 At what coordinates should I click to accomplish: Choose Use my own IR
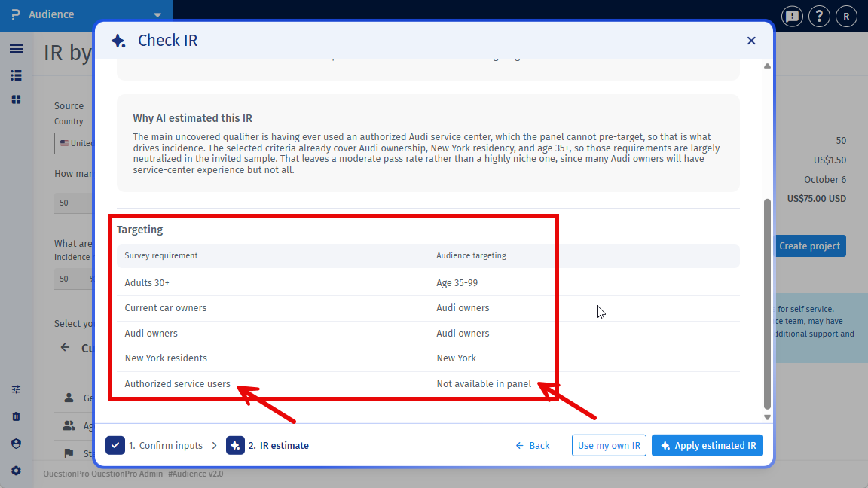point(609,445)
